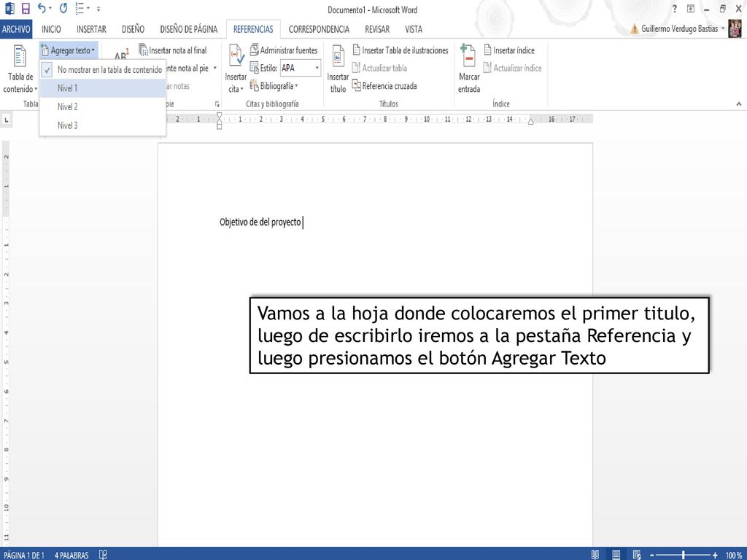
Task: Click the tab stop selector
Action: [x=6, y=120]
